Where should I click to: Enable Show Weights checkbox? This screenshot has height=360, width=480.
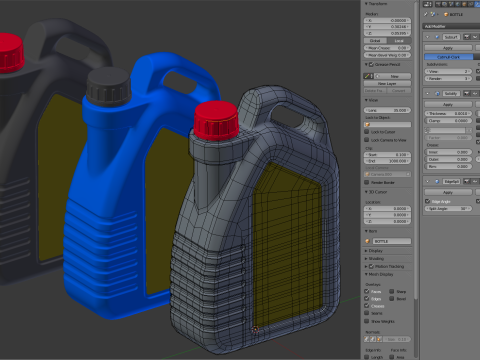(367, 321)
